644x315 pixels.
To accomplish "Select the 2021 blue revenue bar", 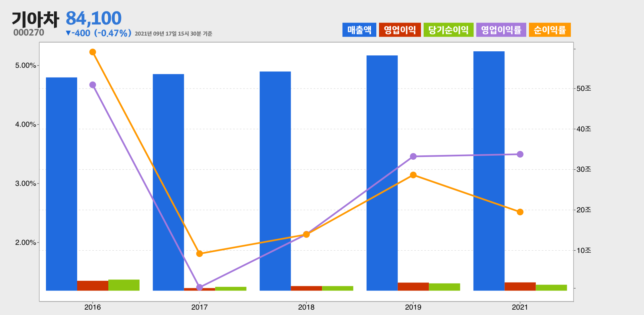I will (489, 171).
